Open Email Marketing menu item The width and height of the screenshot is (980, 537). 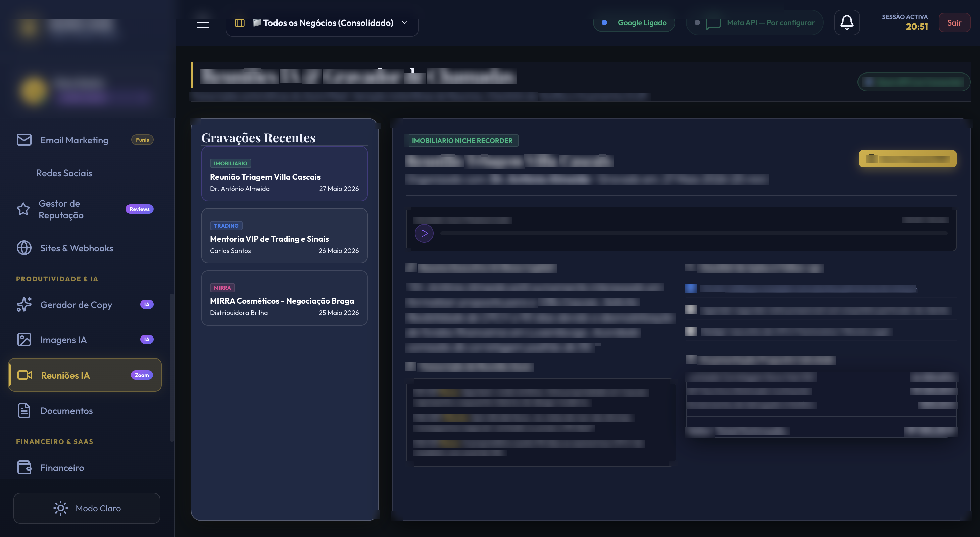coord(85,140)
